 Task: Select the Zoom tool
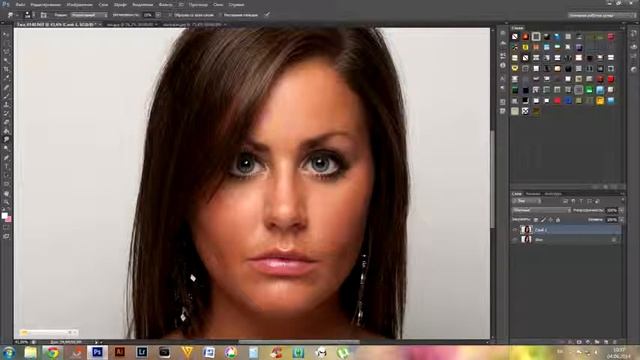point(6,202)
